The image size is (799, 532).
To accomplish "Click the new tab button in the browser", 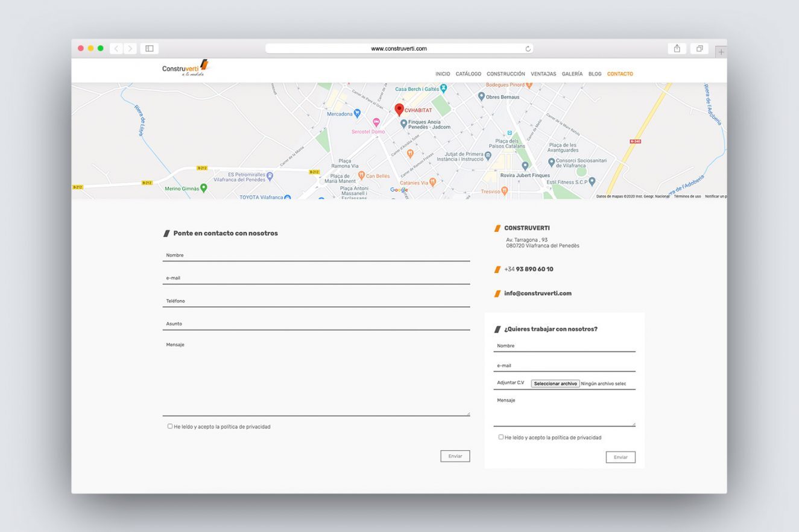I will tap(721, 51).
